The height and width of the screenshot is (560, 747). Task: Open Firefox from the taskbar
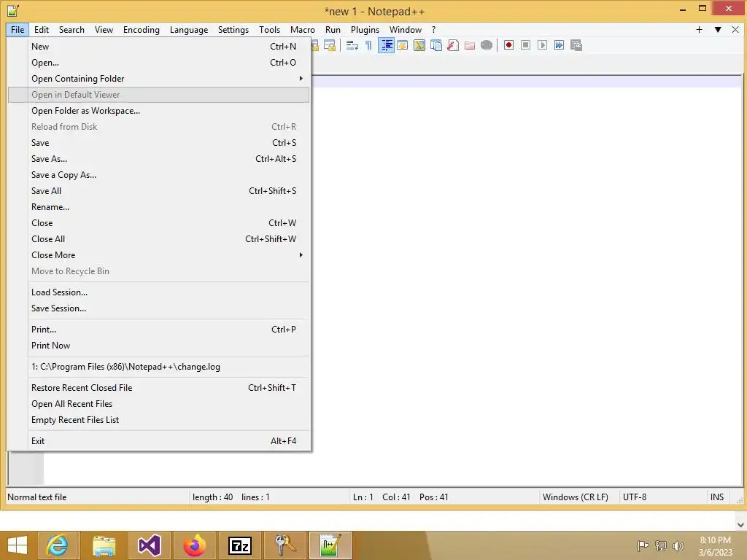[194, 545]
